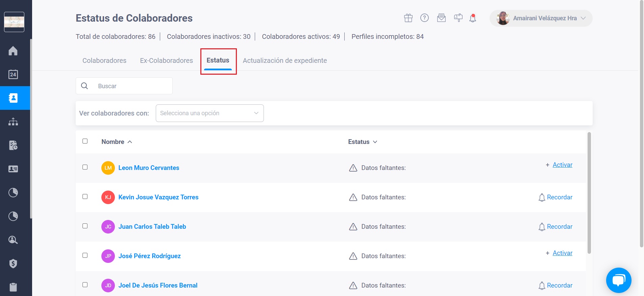The image size is (644, 296).
Task: Click the KJ avatar badge
Action: (x=108, y=197)
